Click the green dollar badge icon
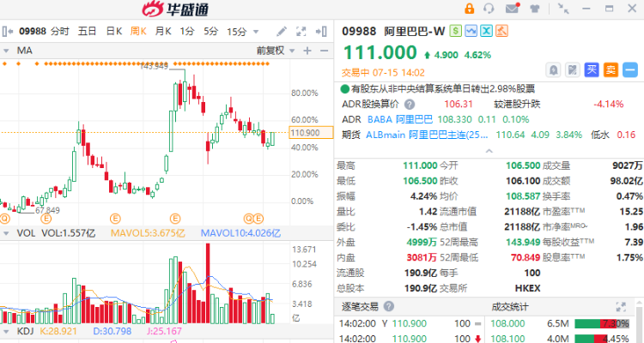 click(455, 31)
